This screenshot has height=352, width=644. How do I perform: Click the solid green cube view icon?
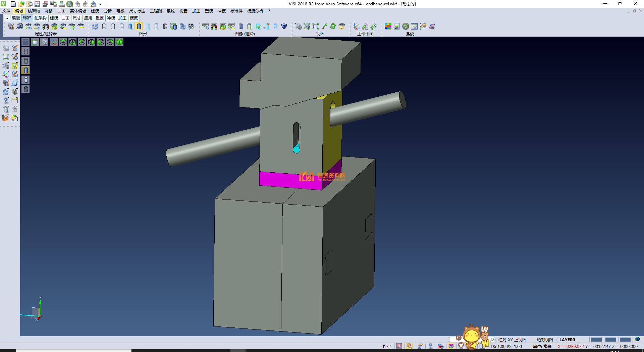click(119, 42)
